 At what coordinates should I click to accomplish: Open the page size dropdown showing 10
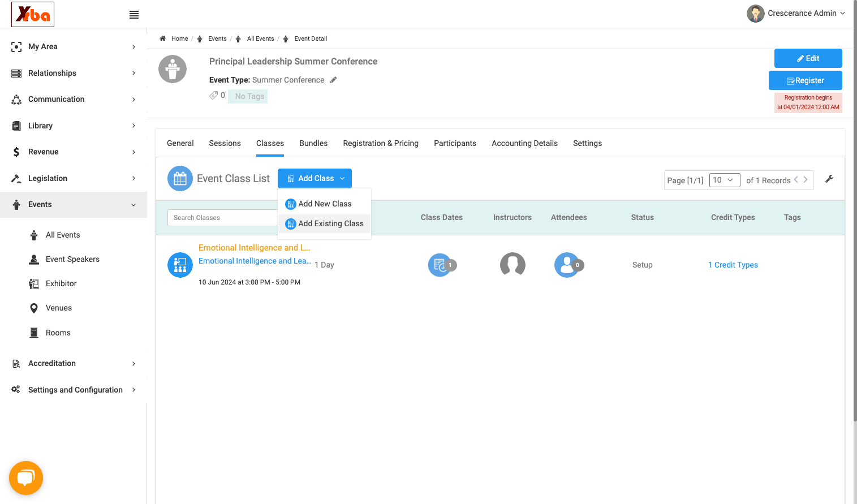click(x=725, y=180)
